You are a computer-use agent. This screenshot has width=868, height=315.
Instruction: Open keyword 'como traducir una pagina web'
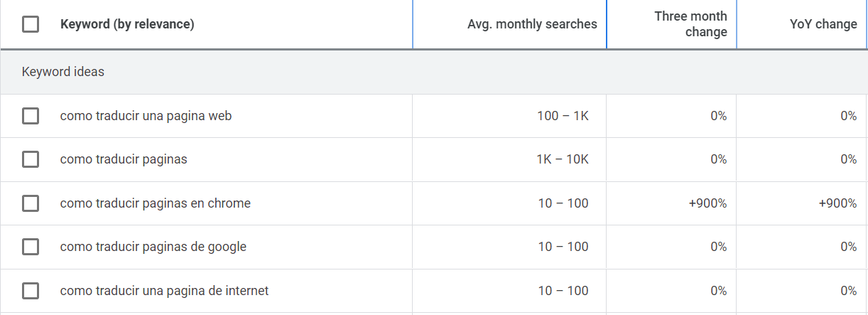(146, 116)
